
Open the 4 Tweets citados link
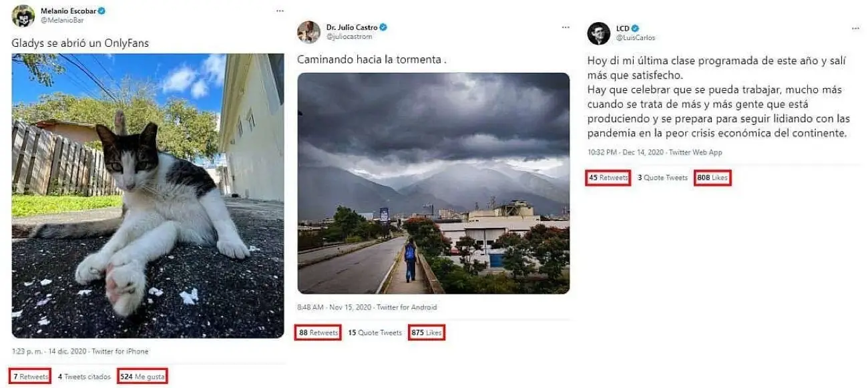(84, 377)
